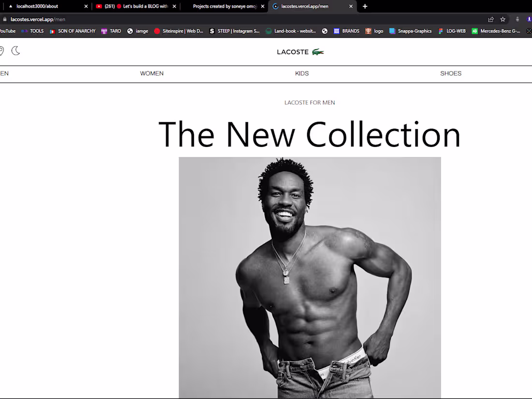Image resolution: width=532 pixels, height=399 pixels.
Task: Open the YouTube bookmark icon
Action: tap(6, 30)
